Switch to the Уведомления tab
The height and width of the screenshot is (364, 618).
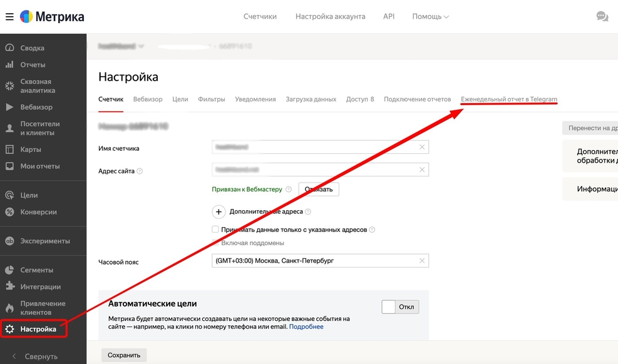(255, 99)
